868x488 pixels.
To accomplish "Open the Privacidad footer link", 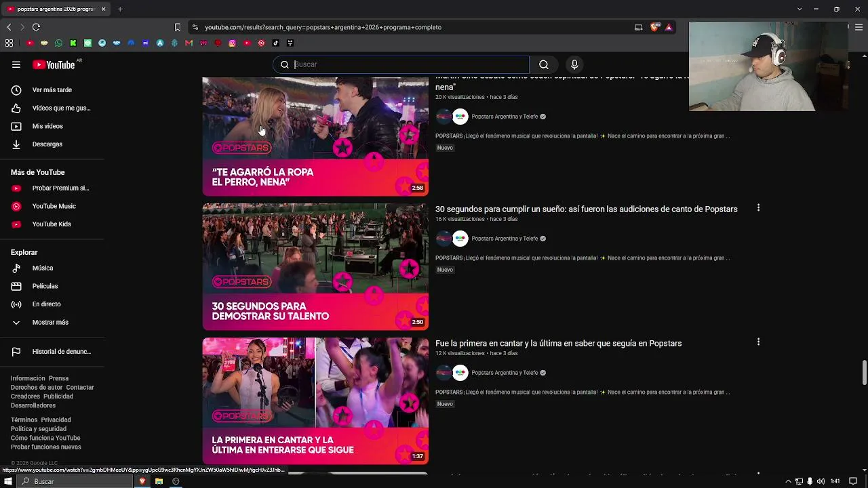I will coord(56,420).
